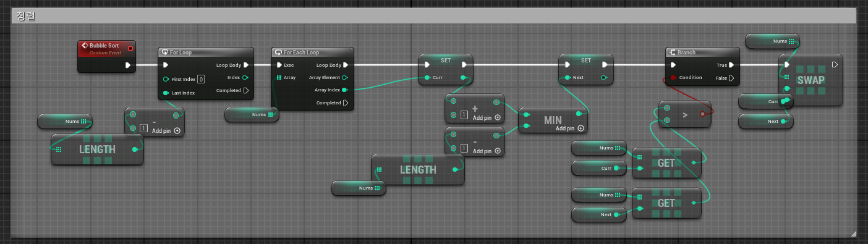Edit the value 1 on the plus node
The height and width of the screenshot is (244, 868).
pos(464,115)
